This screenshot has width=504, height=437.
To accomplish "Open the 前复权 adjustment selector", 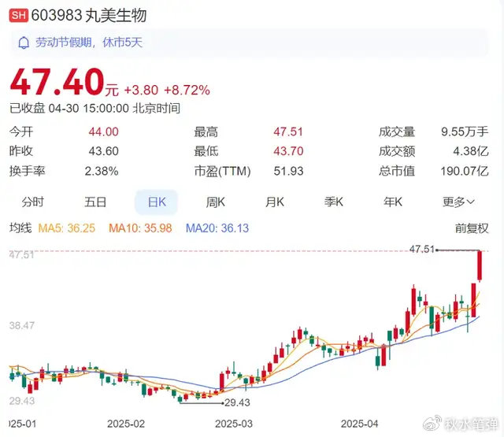I will pyautogui.click(x=472, y=228).
